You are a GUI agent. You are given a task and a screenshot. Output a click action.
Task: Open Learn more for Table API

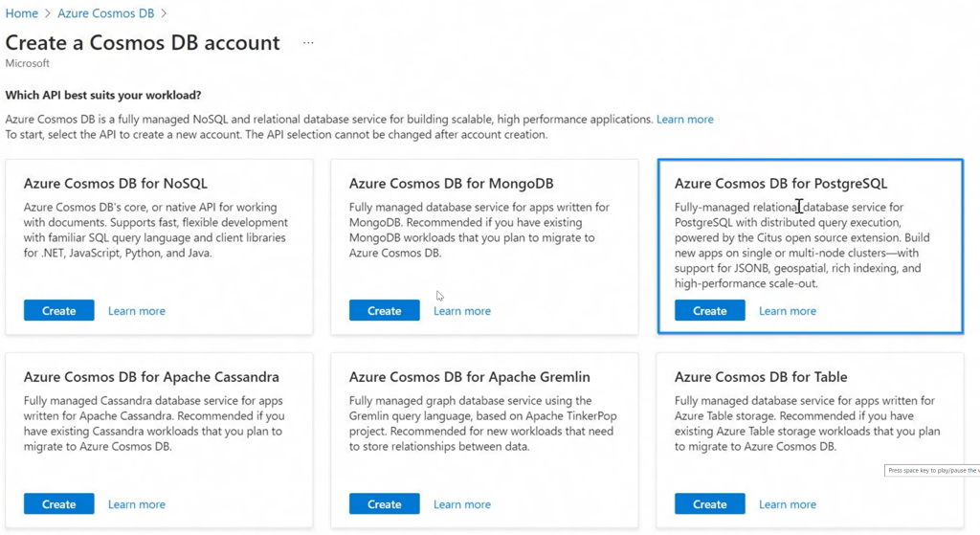[x=787, y=504]
